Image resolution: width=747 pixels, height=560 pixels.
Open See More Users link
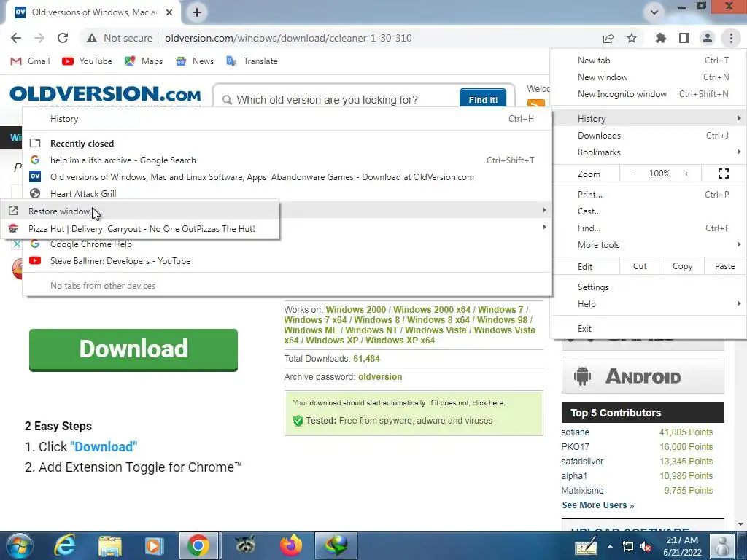[598, 505]
